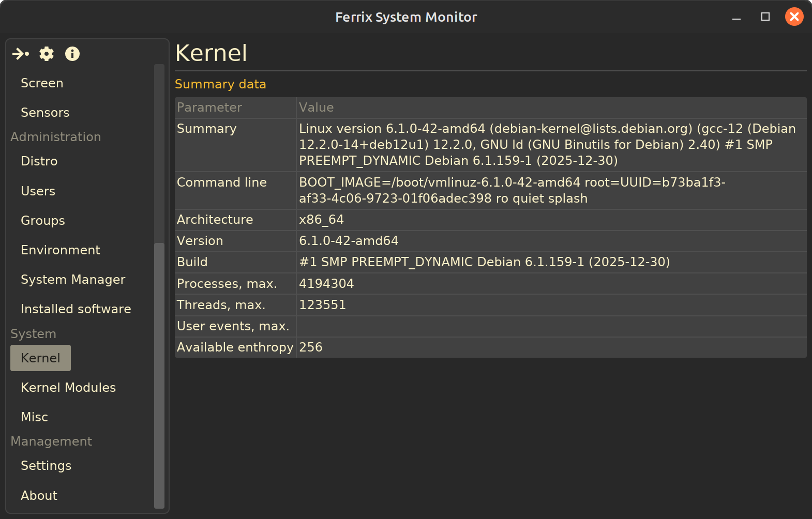
Task: Select Sensors in the sidebar
Action: [x=45, y=113]
